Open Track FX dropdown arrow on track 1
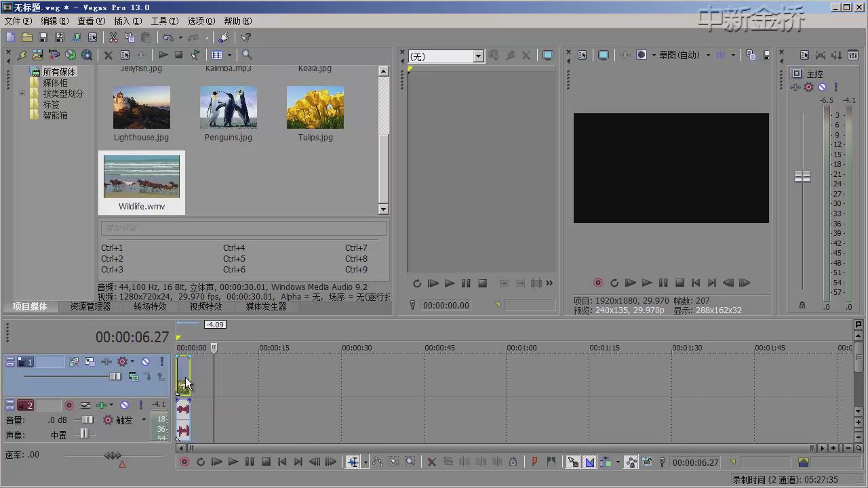This screenshot has height=488, width=868. [x=132, y=362]
